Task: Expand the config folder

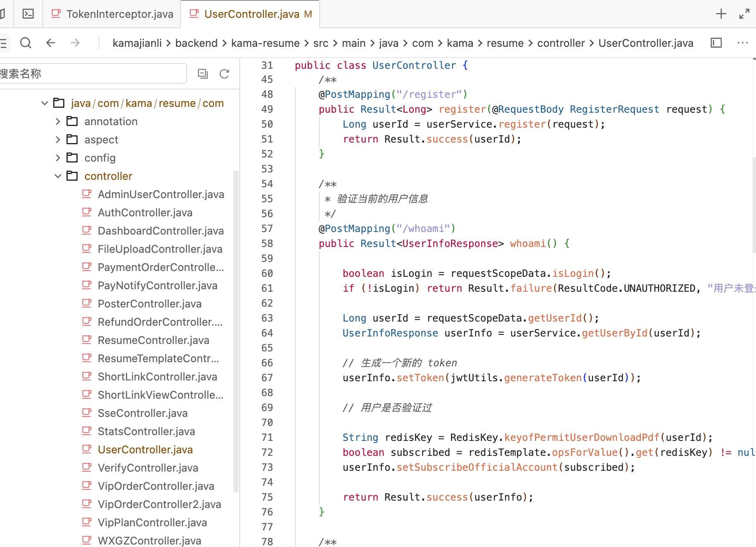Action: (x=58, y=158)
